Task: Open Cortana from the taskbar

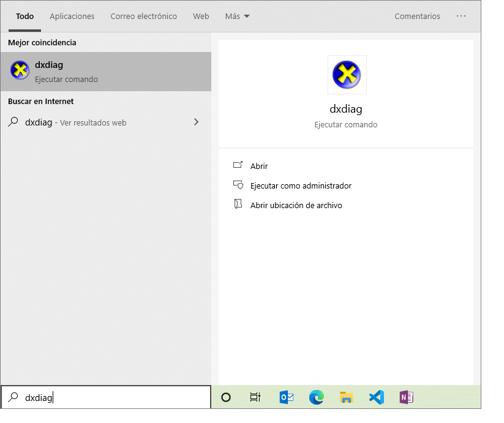Action: (226, 397)
